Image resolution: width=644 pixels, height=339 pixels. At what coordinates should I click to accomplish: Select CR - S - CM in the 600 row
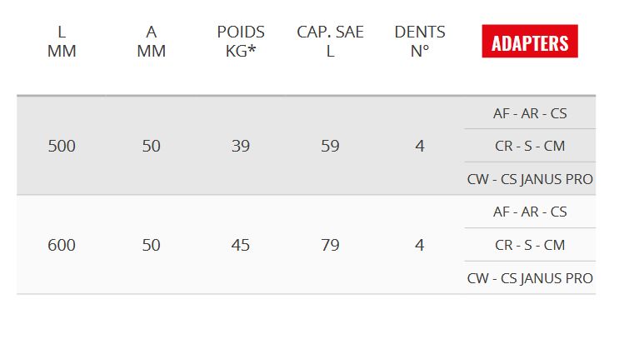530,245
